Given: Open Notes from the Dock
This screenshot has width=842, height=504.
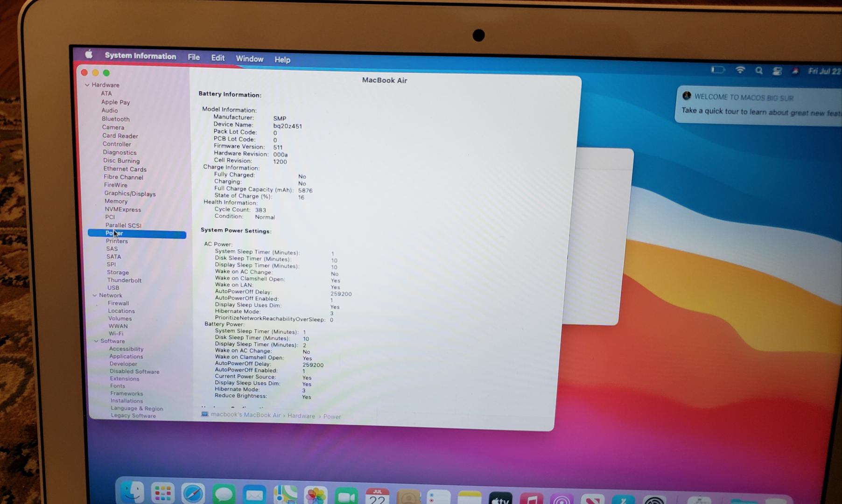Looking at the screenshot, I should click(470, 498).
